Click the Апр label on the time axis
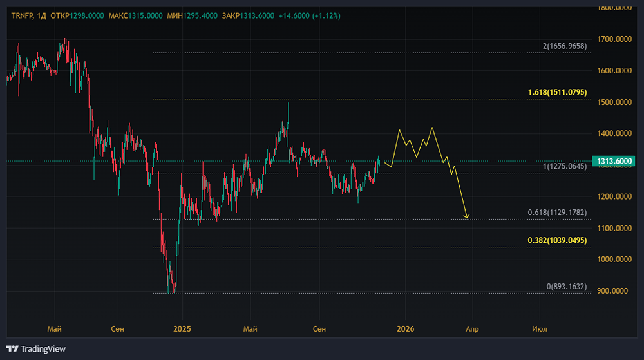 click(x=472, y=329)
